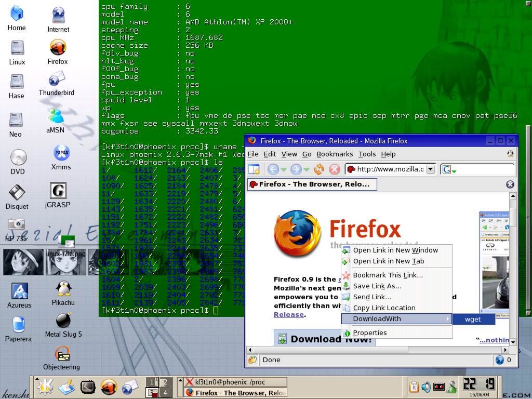Open the Xmms desktop icon
The width and height of the screenshot is (532, 399).
(x=61, y=156)
